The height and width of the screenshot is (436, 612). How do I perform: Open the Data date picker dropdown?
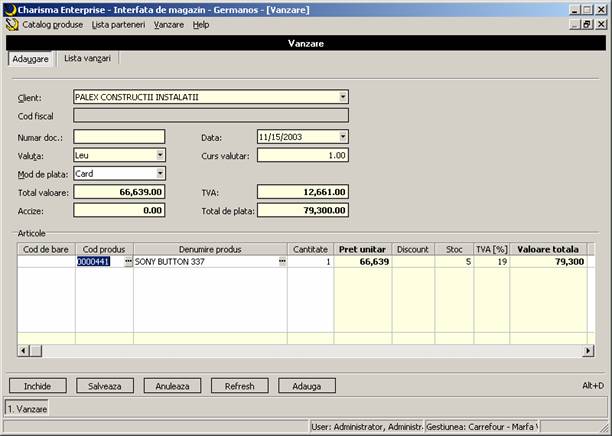pyautogui.click(x=343, y=136)
